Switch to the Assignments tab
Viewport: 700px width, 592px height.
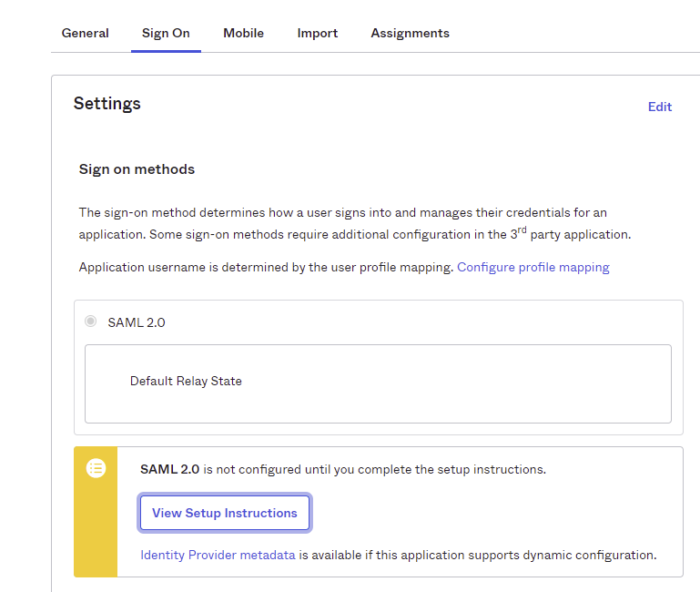tap(410, 33)
